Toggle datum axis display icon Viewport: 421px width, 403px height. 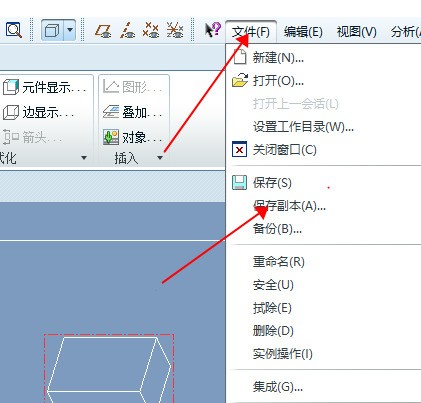[x=127, y=30]
